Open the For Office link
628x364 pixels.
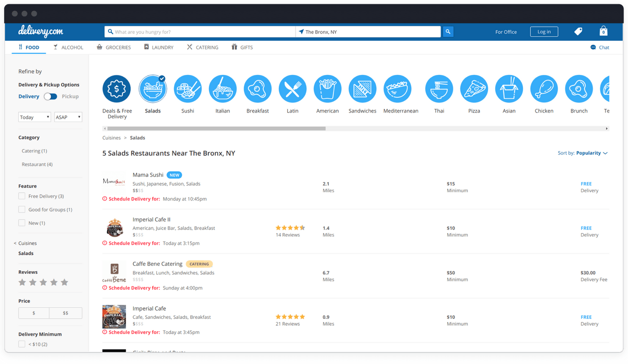[506, 32]
